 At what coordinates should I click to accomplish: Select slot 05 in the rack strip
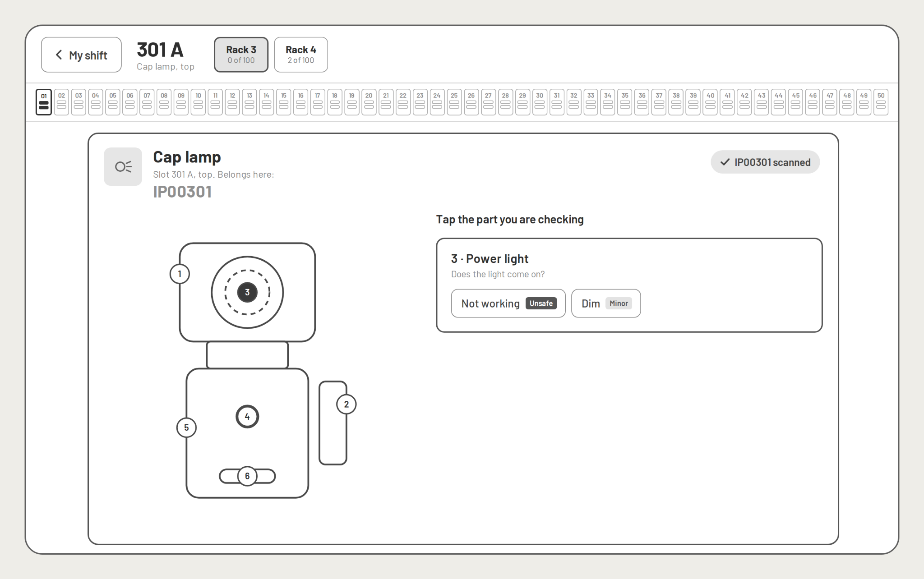pos(113,102)
